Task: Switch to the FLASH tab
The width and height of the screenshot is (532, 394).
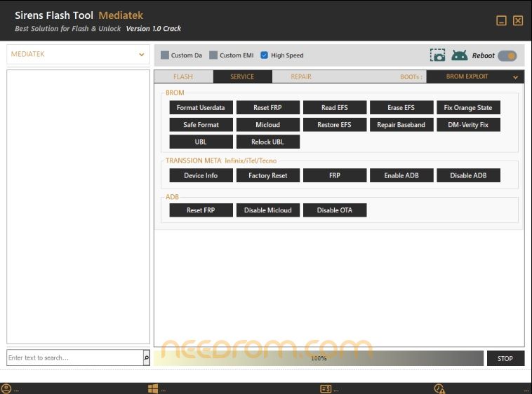Action: tap(183, 76)
